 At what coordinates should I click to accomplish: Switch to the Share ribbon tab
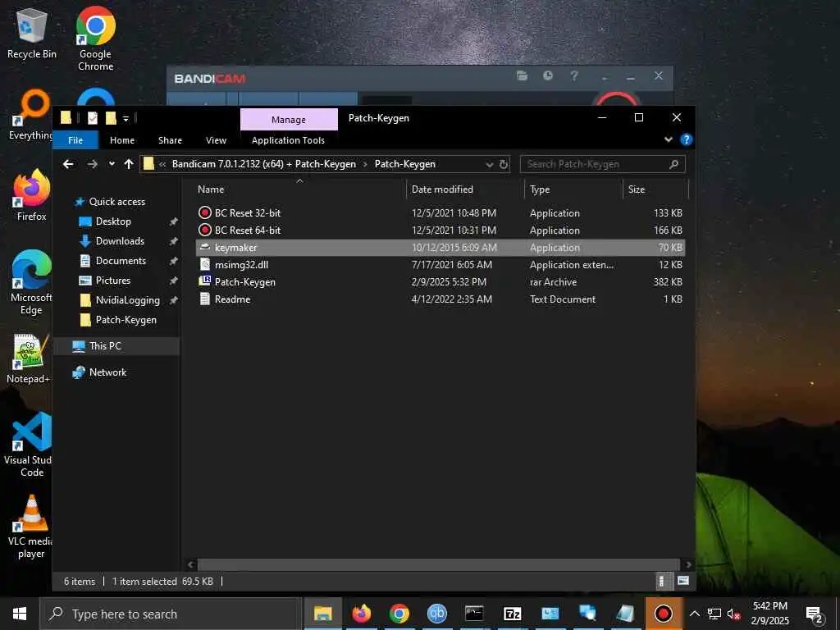170,139
